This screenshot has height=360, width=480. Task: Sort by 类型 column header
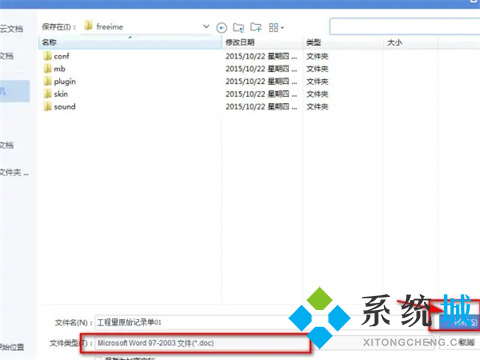[343, 43]
